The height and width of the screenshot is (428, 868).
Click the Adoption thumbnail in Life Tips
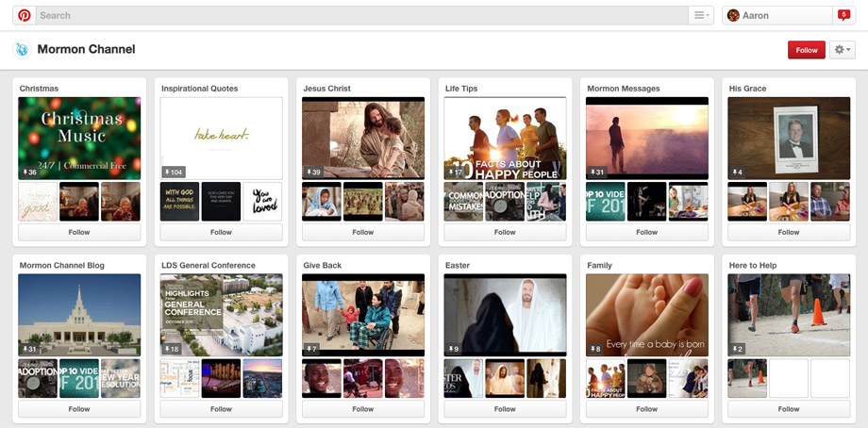[x=505, y=202]
